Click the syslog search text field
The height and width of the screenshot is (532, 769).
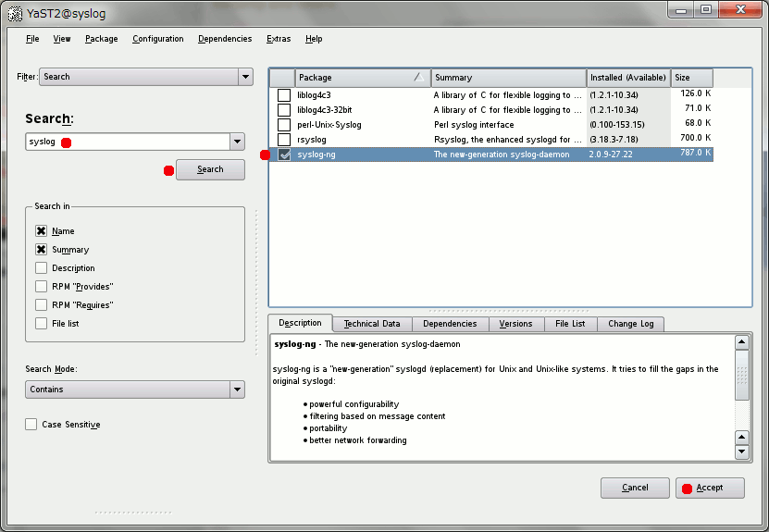(128, 142)
